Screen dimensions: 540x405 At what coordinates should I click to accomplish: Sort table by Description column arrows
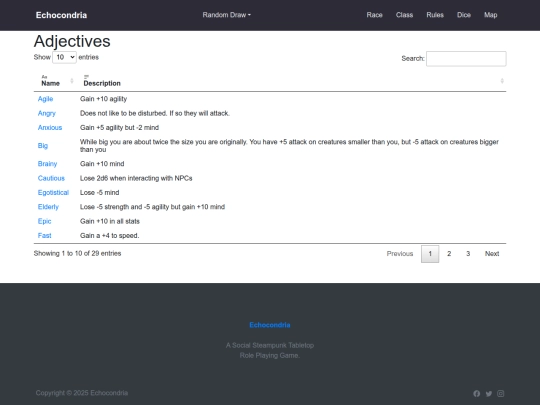[502, 81]
